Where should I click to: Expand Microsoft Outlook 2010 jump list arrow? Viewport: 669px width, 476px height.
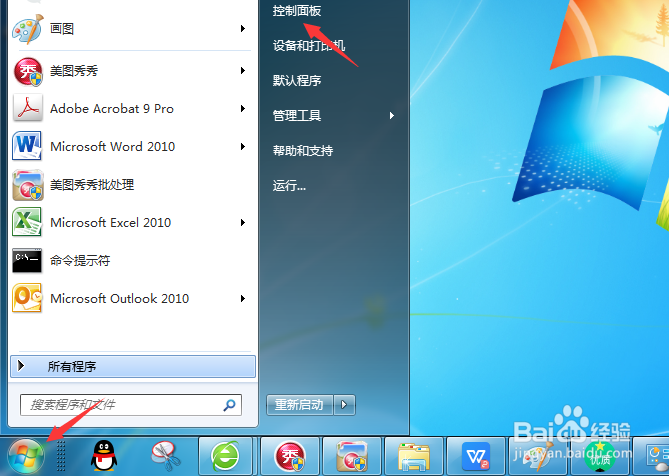coord(242,298)
